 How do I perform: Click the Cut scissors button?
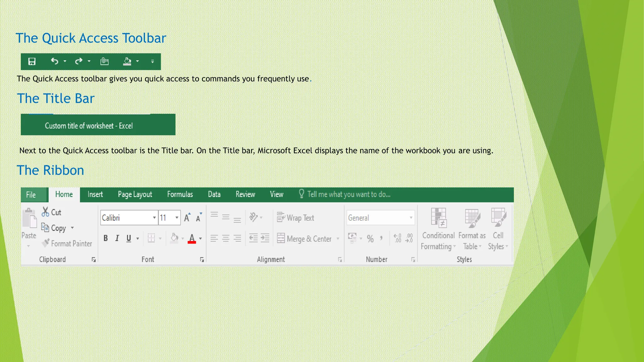52,212
